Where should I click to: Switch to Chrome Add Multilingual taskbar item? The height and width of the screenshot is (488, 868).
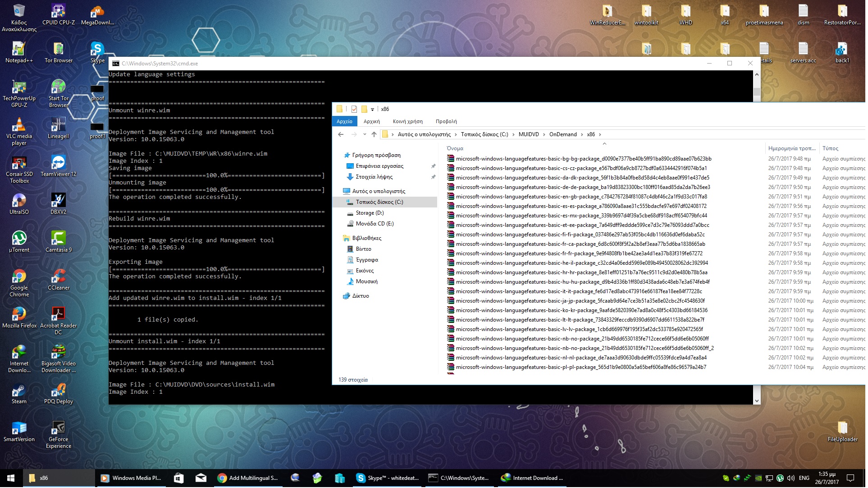249,479
